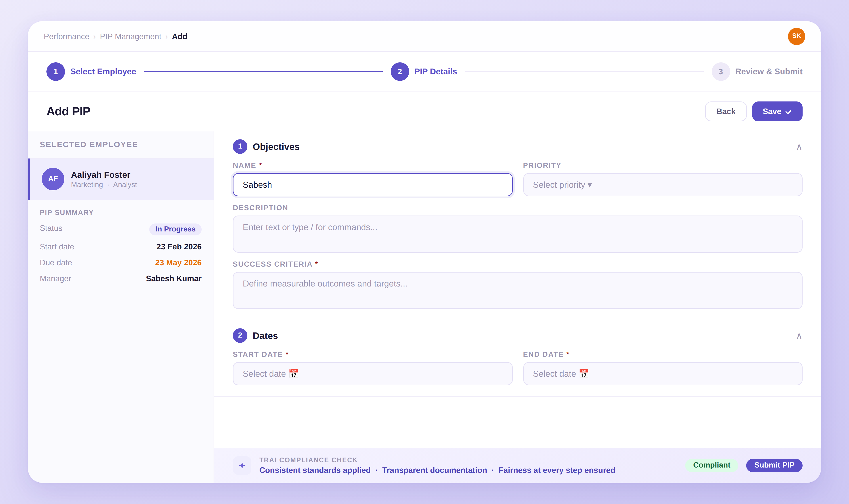Collapse the Dates section chevron
The height and width of the screenshot is (504, 849).
point(799,336)
